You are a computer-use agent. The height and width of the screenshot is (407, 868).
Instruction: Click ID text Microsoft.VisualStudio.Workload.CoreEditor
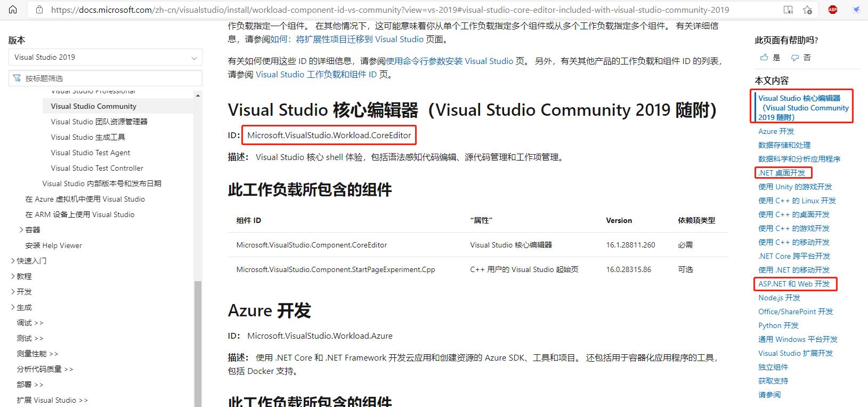point(329,135)
